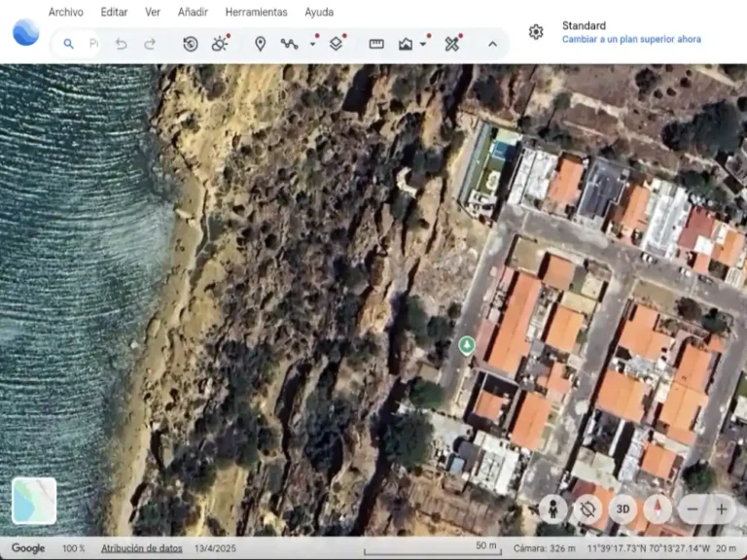
Task: Open the design tools icon
Action: click(x=452, y=44)
